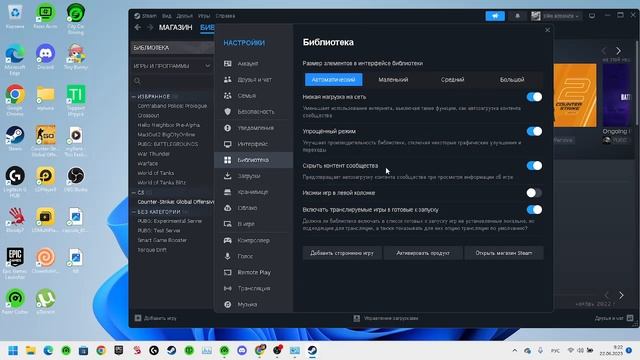Click the Windows Start button

coord(13,350)
